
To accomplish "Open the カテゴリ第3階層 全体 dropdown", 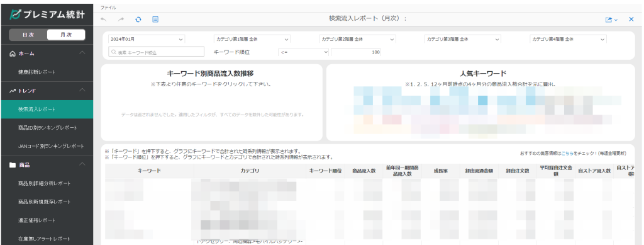I will pos(463,40).
